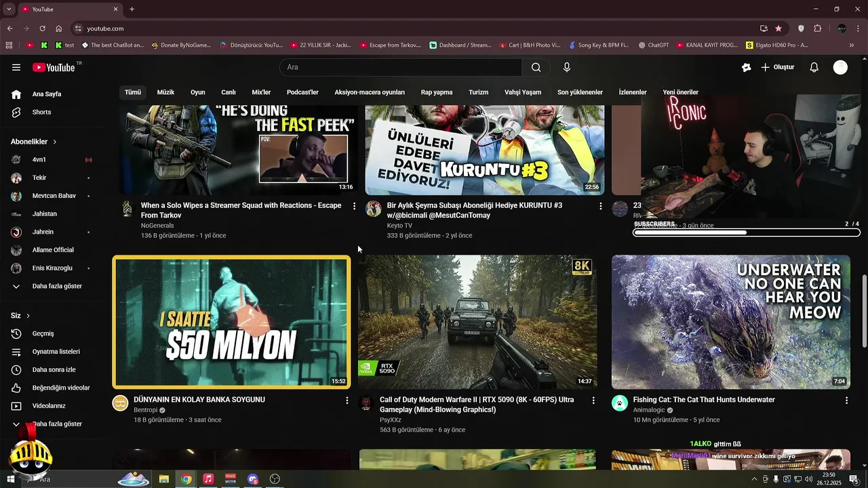Open Animalogic channel avatar
Viewport: 868px width, 488px height.
pos(620,403)
